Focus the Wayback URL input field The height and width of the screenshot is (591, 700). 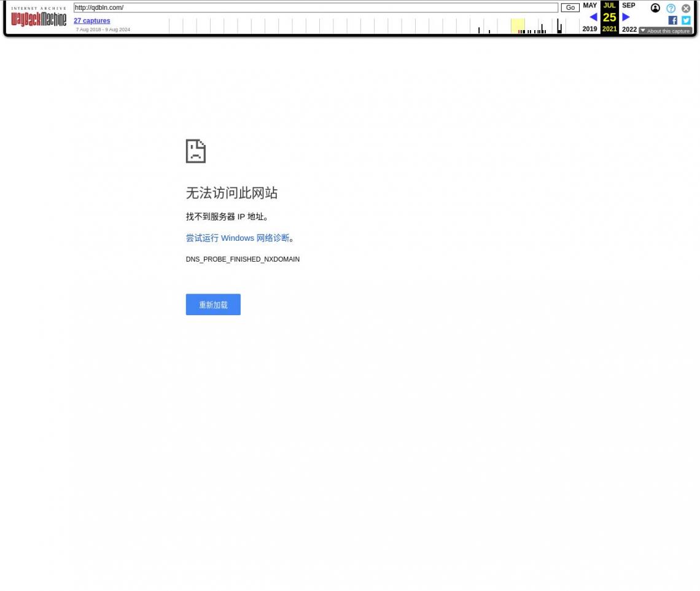point(316,8)
